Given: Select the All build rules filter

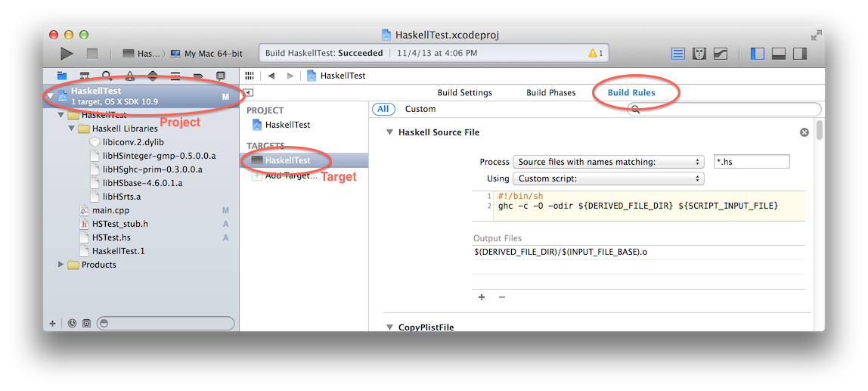Looking at the screenshot, I should [383, 109].
